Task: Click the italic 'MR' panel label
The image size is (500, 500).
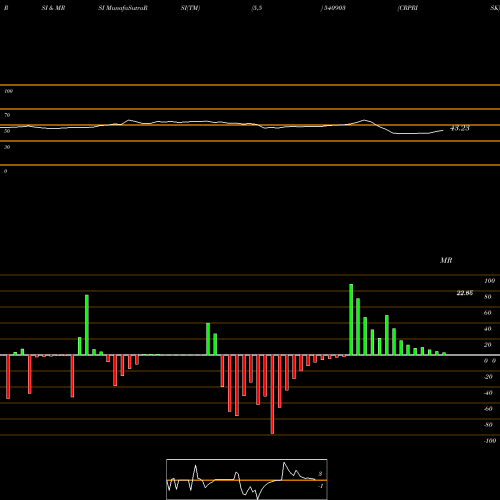Action: tap(446, 260)
